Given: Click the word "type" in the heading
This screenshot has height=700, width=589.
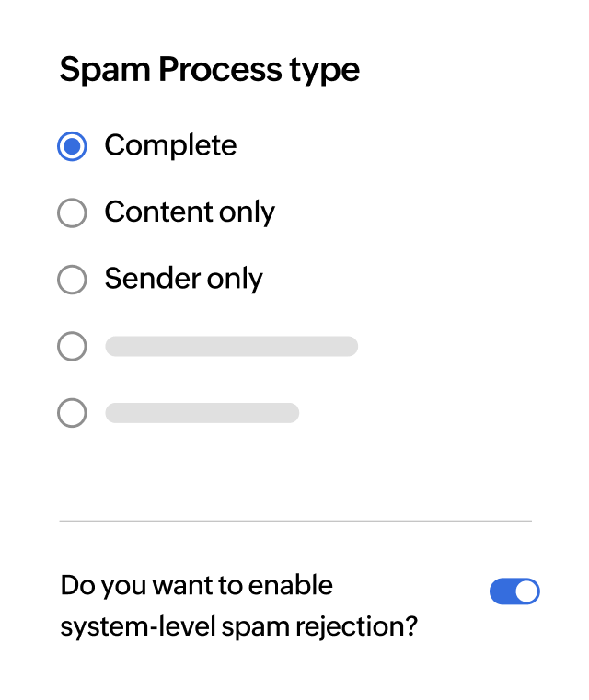Looking at the screenshot, I should click(329, 71).
